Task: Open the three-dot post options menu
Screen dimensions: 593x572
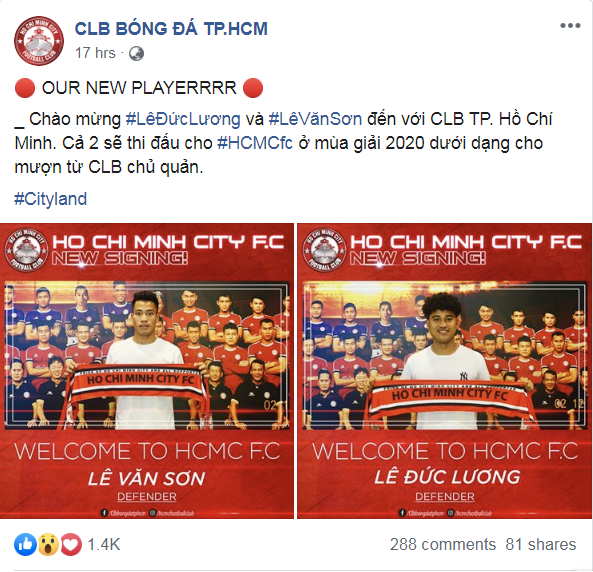Action: tap(570, 26)
